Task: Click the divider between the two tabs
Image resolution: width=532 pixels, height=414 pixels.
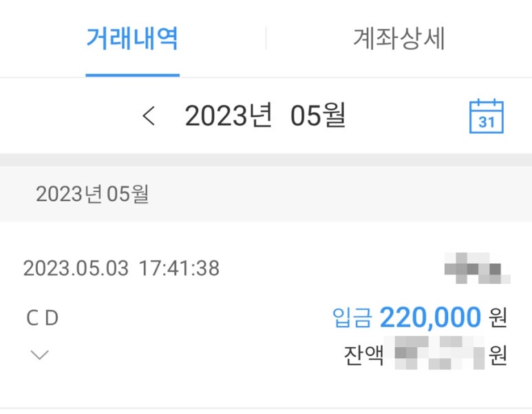Action: [266, 38]
